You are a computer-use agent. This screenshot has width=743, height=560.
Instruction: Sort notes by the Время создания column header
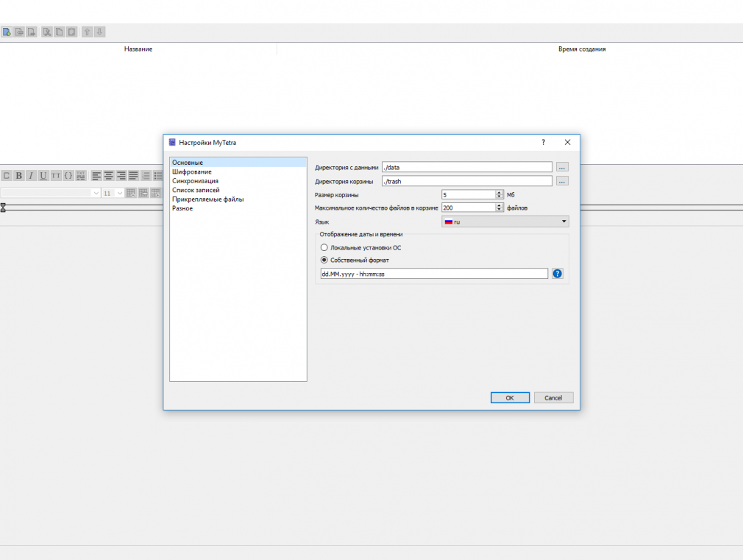pos(582,49)
